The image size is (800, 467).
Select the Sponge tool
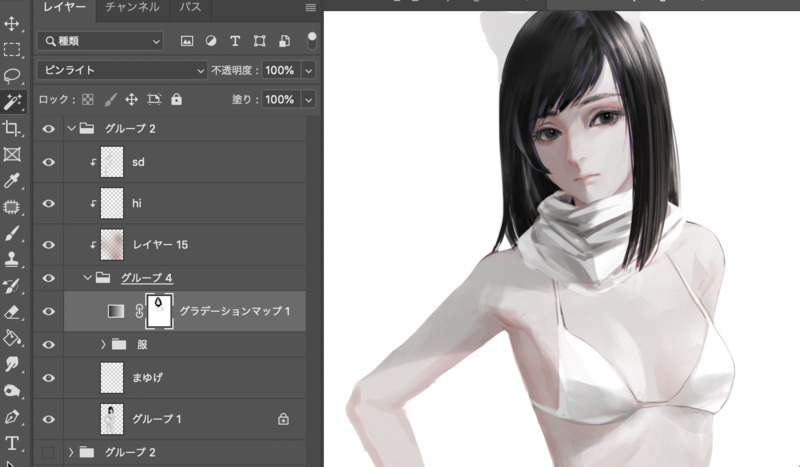pos(12,391)
